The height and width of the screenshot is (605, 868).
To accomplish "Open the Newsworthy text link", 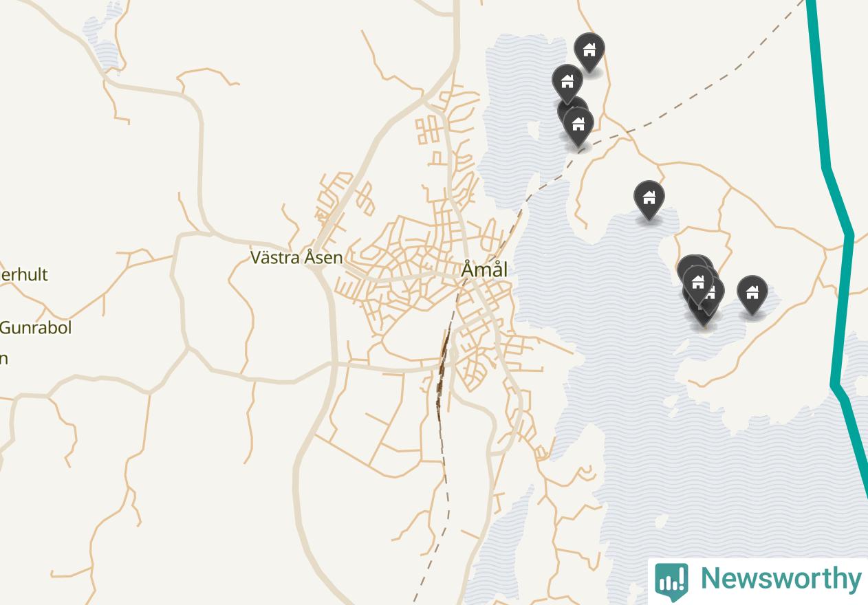I will point(780,579).
